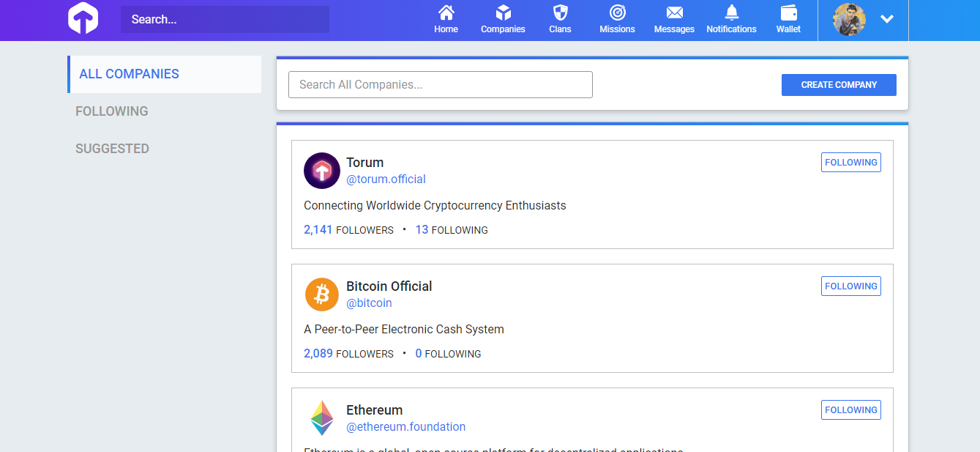The width and height of the screenshot is (980, 452).
Task: Click 'A Peer-to-Peer Electronic Cash System' description
Action: [x=404, y=330]
